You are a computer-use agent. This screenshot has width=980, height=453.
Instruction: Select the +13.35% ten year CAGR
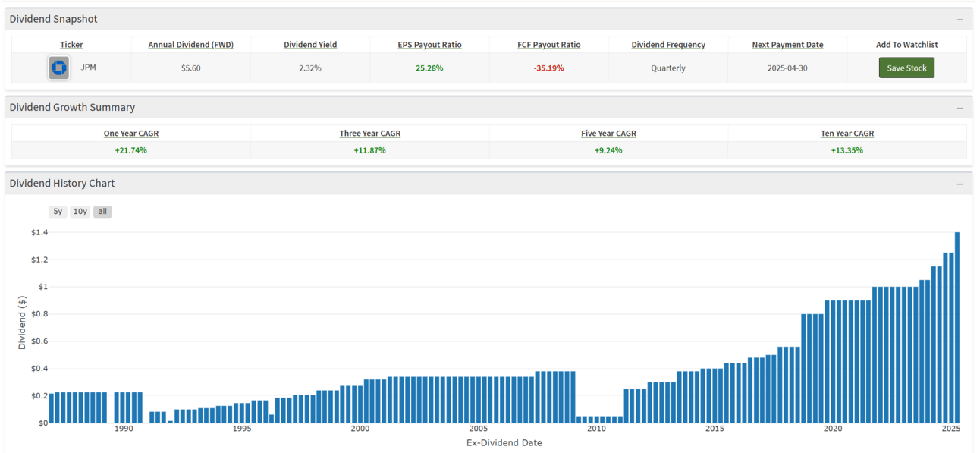[x=847, y=150]
